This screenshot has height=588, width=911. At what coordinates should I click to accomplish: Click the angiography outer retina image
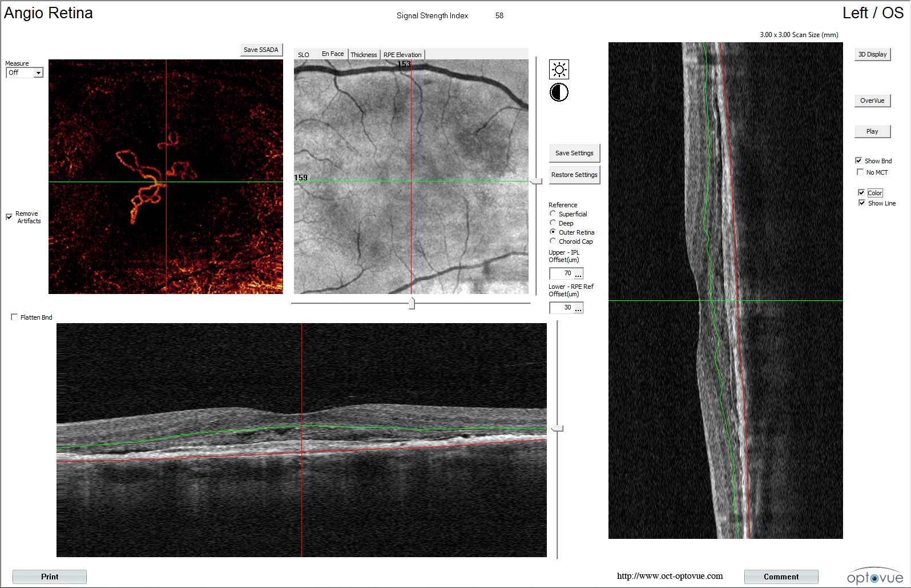pyautogui.click(x=166, y=176)
